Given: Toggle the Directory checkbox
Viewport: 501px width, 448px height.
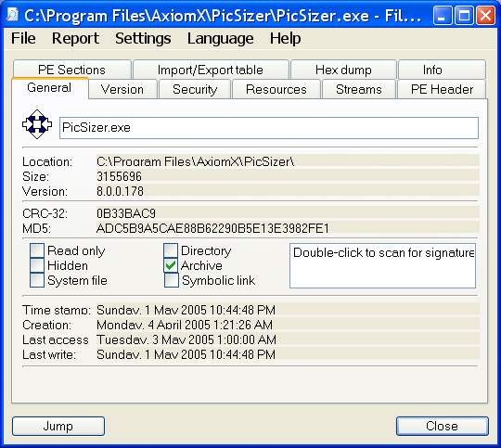Looking at the screenshot, I should (x=171, y=250).
